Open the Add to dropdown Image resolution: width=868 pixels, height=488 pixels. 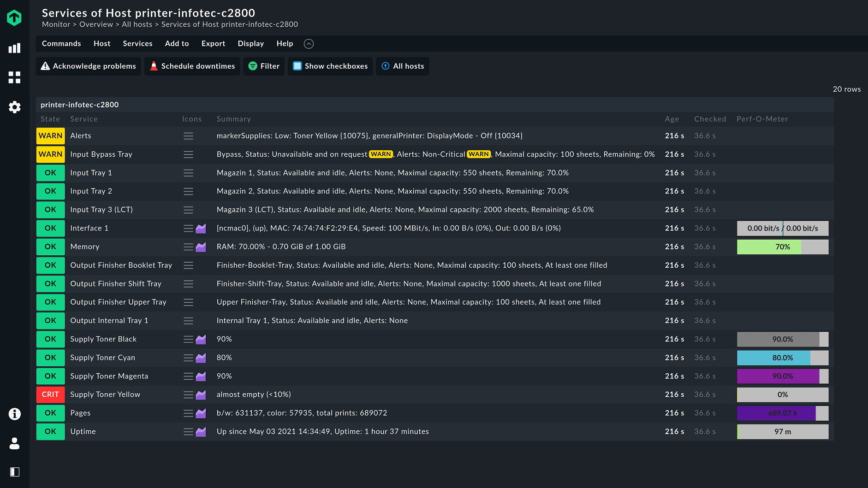177,43
